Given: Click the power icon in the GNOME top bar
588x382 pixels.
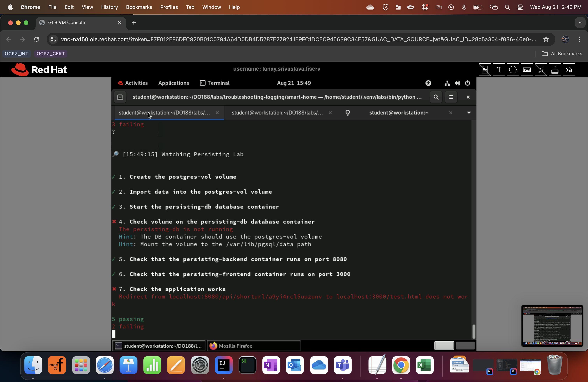Looking at the screenshot, I should point(467,83).
